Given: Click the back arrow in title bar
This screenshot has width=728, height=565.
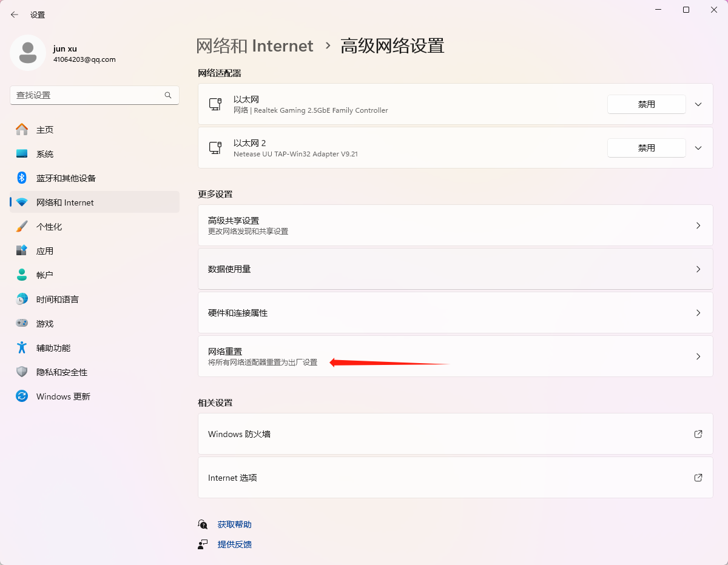Looking at the screenshot, I should click(x=15, y=15).
